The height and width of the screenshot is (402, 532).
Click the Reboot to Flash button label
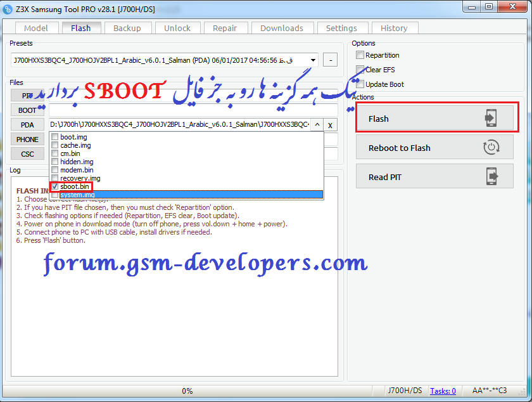(400, 148)
